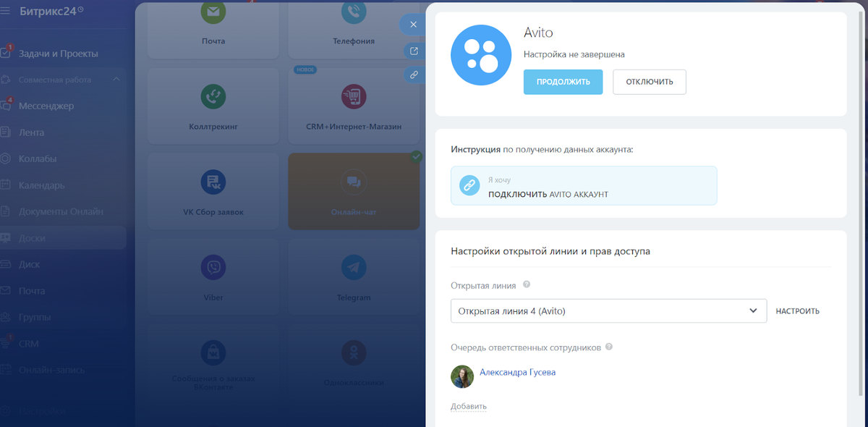Open the Телефония channel card
Viewport: 868px width, 427px height.
[354, 29]
